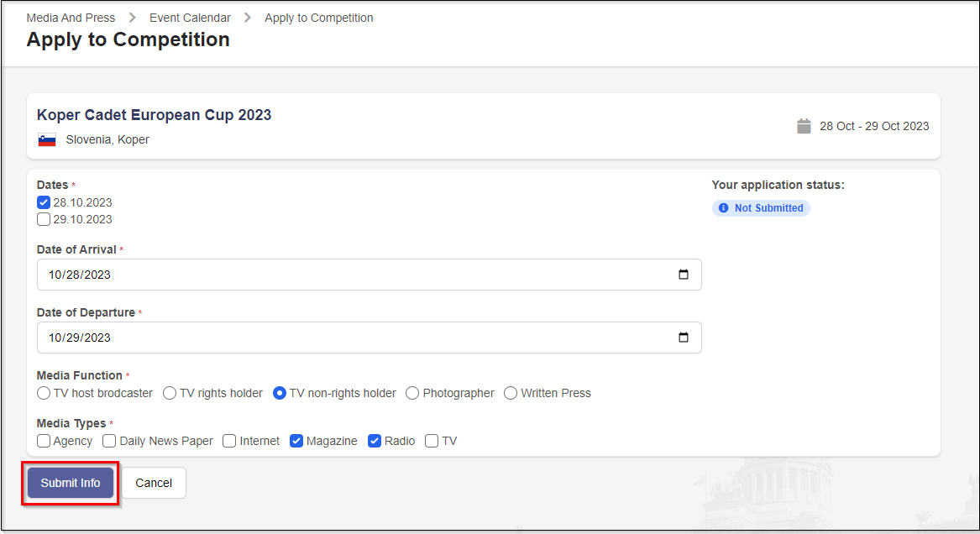This screenshot has height=534, width=980.
Task: Select TV host brodcaster radio option
Action: click(x=44, y=393)
